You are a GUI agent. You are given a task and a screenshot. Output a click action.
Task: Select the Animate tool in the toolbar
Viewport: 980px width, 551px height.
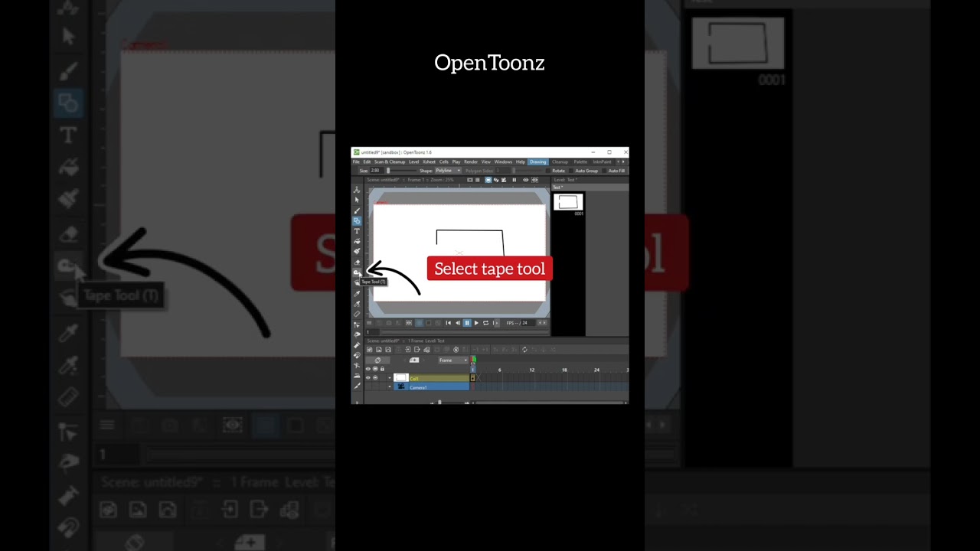pyautogui.click(x=357, y=190)
